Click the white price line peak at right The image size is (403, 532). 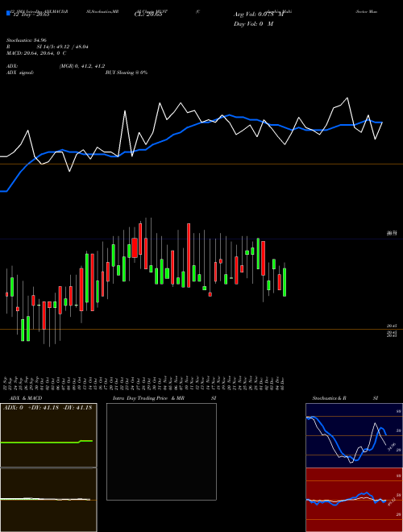[347, 98]
